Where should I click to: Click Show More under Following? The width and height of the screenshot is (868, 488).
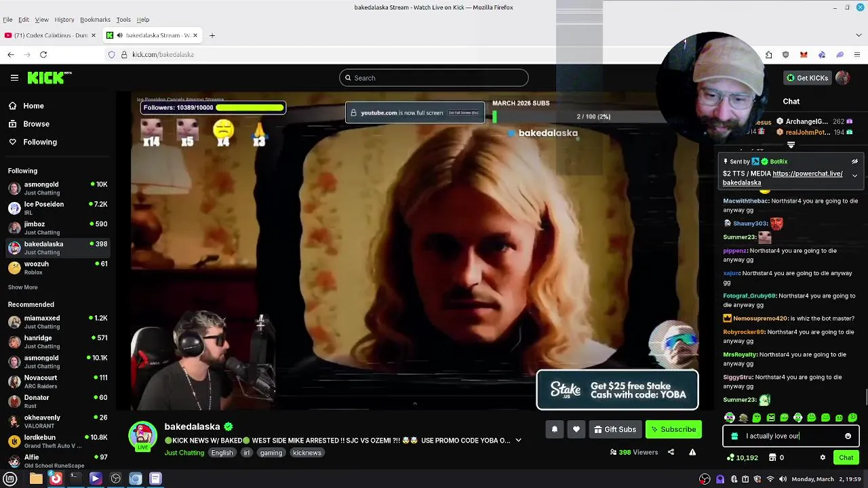pyautogui.click(x=22, y=287)
